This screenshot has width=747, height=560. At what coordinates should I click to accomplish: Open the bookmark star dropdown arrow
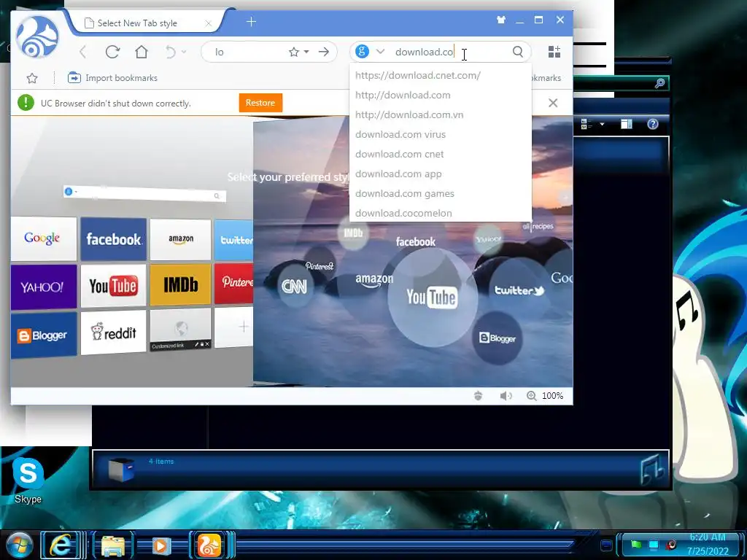click(306, 52)
